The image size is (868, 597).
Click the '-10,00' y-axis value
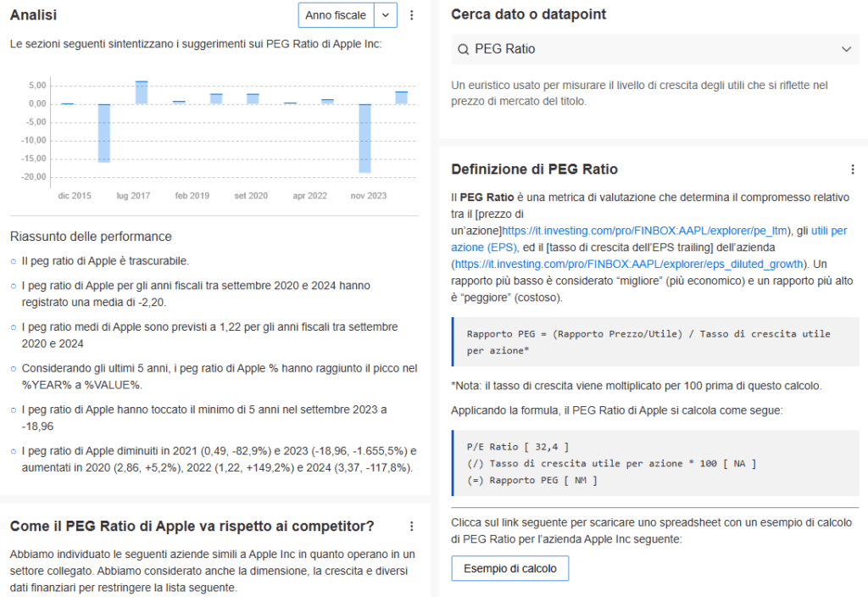click(34, 141)
